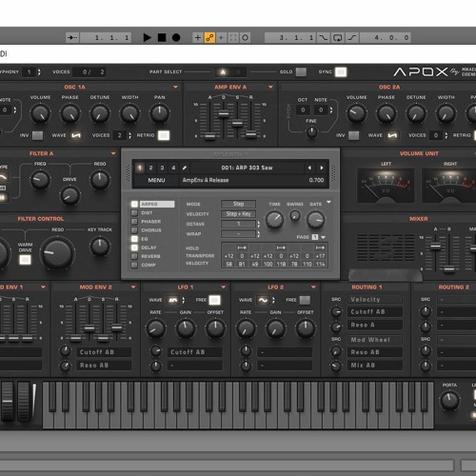Viewport: 476px width, 476px height.
Task: Click the OSC 1A VOLUME knob
Action: 40,113
